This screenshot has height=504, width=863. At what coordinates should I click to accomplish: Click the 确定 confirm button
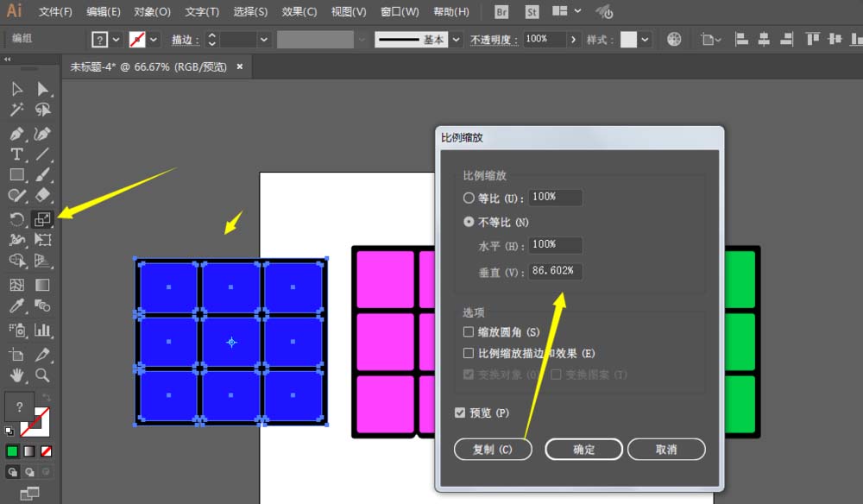tap(583, 449)
